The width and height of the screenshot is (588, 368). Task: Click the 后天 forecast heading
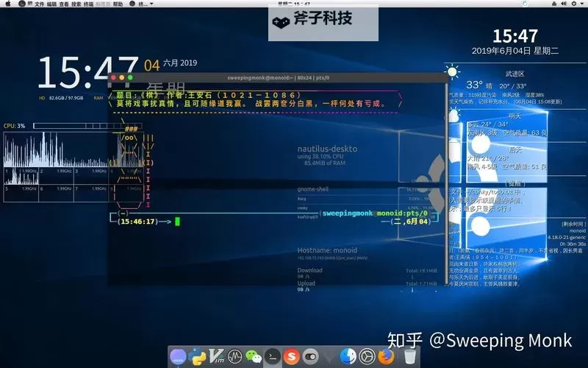pyautogui.click(x=515, y=149)
